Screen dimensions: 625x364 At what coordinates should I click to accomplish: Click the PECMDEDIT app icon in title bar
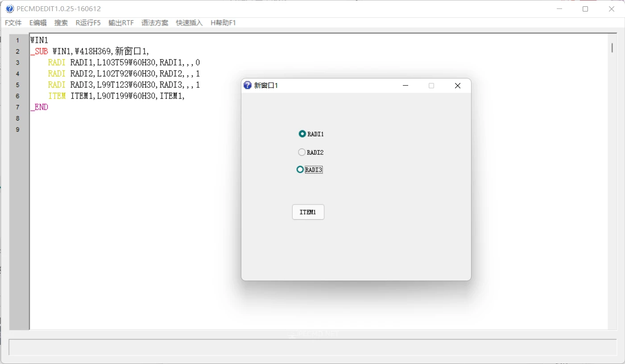click(x=10, y=8)
